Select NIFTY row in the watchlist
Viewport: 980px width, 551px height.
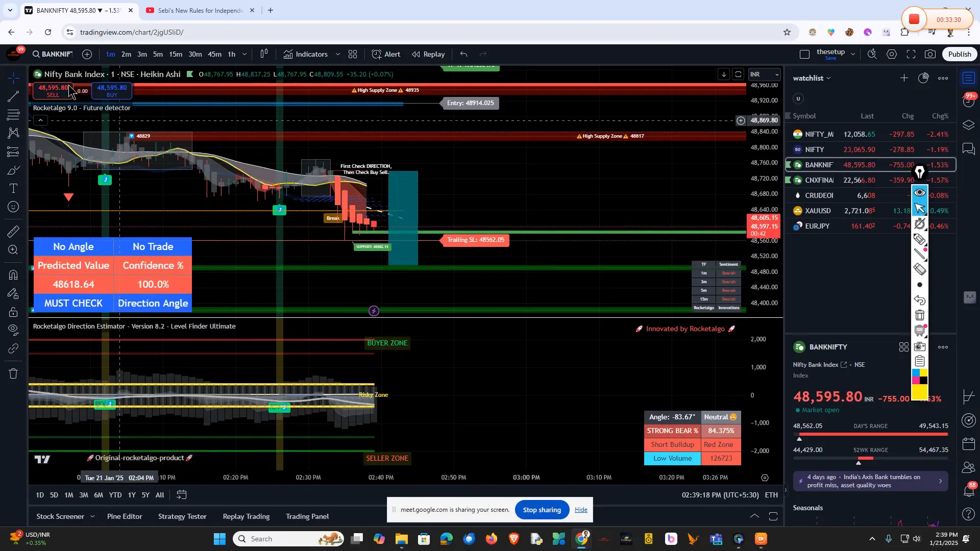[x=870, y=149]
